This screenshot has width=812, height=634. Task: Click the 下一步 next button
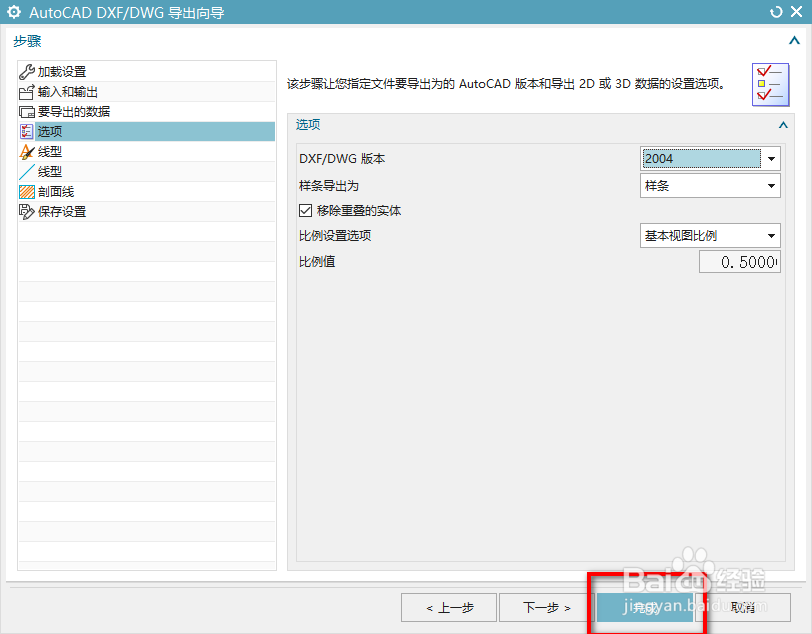546,607
